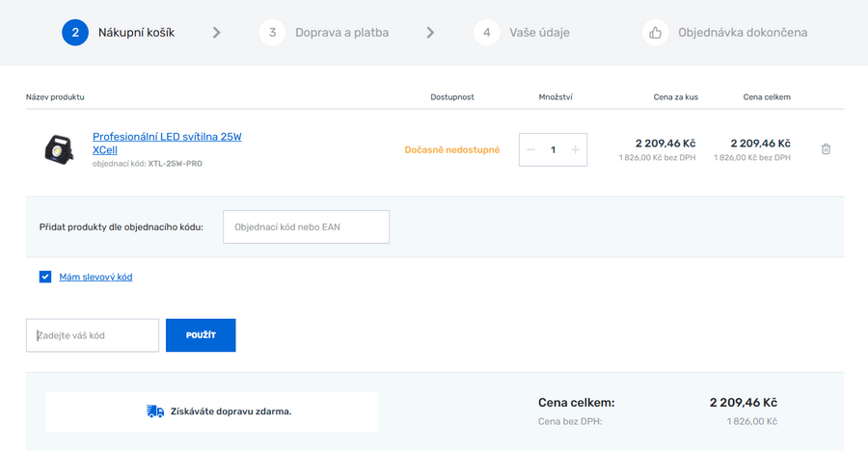Click the step 3 circle icon
This screenshot has height=451, width=868.
click(272, 33)
